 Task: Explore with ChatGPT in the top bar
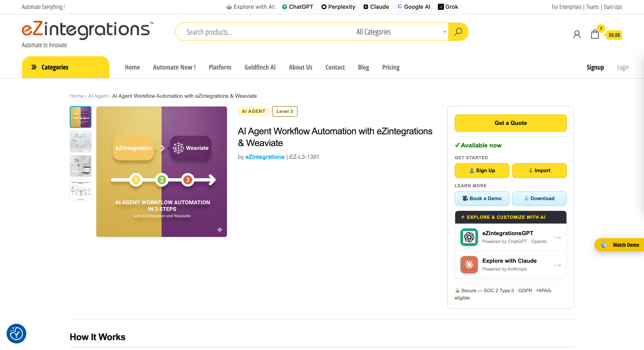[297, 7]
